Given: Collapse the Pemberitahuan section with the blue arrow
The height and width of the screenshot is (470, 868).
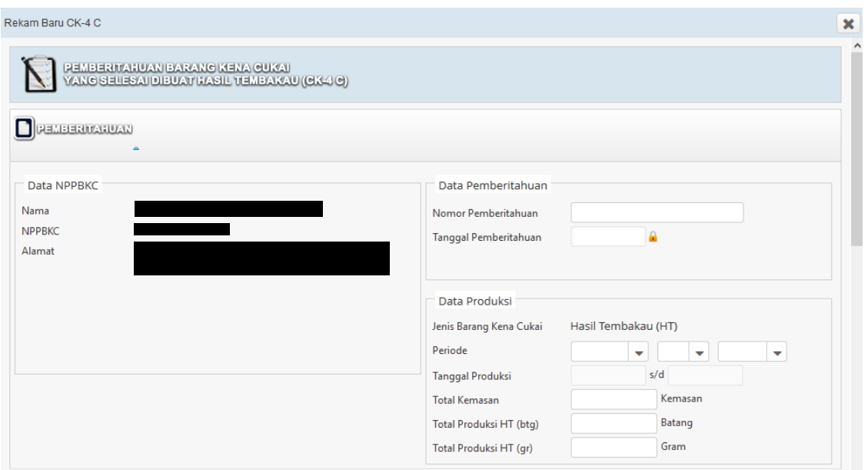Looking at the screenshot, I should pos(136,148).
